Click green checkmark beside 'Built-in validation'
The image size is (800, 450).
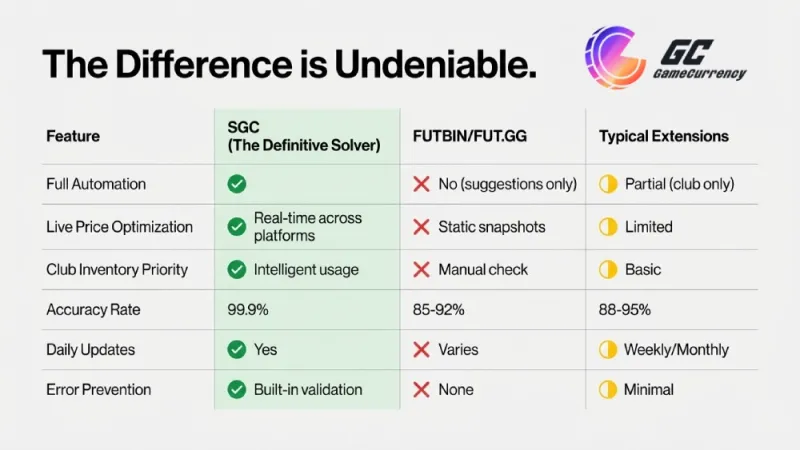pyautogui.click(x=237, y=389)
